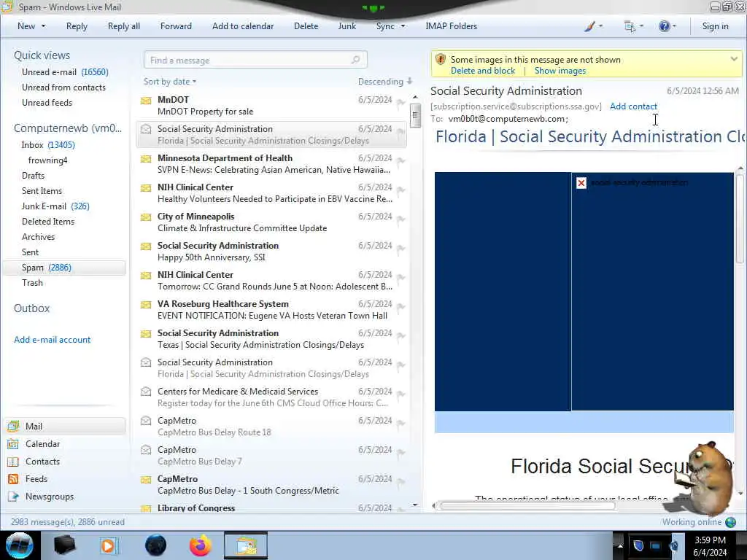Flag the City of Minneapolis message
Image resolution: width=747 pixels, height=560 pixels.
(401, 219)
